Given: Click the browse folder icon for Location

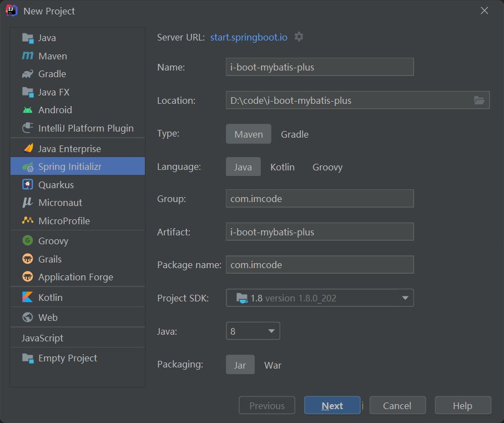Looking at the screenshot, I should (x=479, y=100).
